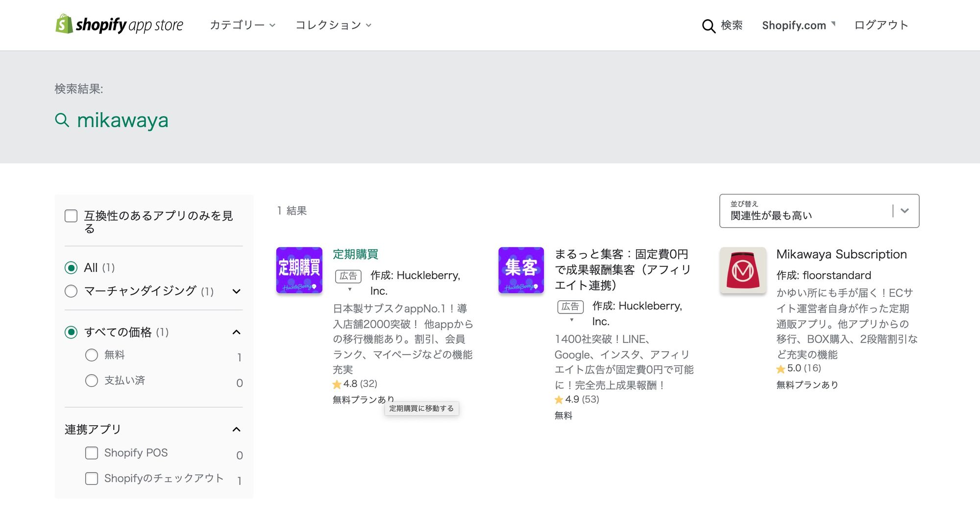Click the Mikawaya Subscription red app icon
Image resolution: width=980 pixels, height=529 pixels.
[x=742, y=270]
